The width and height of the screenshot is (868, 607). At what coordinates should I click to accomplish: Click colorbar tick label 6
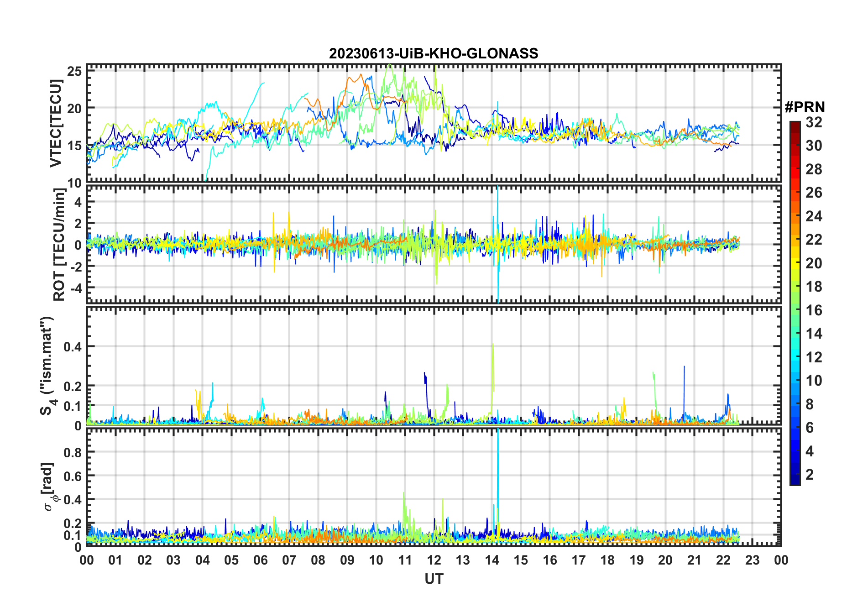810,428
